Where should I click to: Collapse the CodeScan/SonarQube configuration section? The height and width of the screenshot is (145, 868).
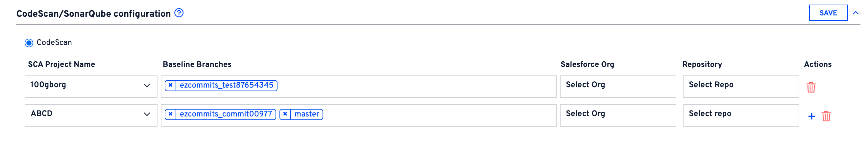[856, 13]
